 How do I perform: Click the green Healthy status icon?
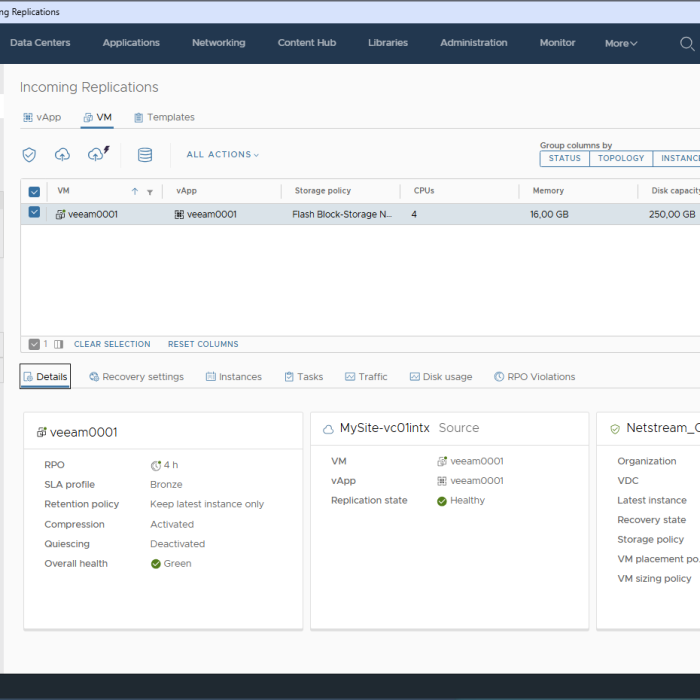pyautogui.click(x=442, y=501)
